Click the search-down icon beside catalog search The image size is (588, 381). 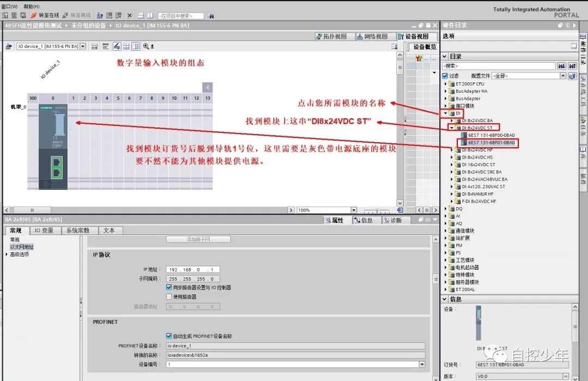(561, 66)
